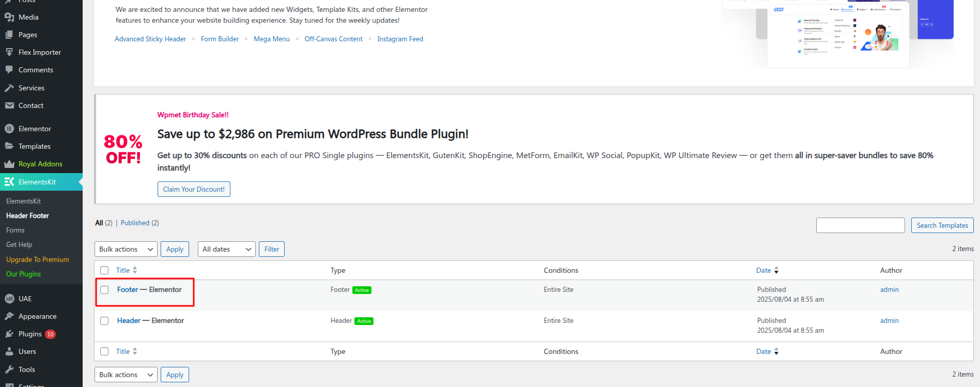Toggle select-all checkbox in table header

point(104,270)
